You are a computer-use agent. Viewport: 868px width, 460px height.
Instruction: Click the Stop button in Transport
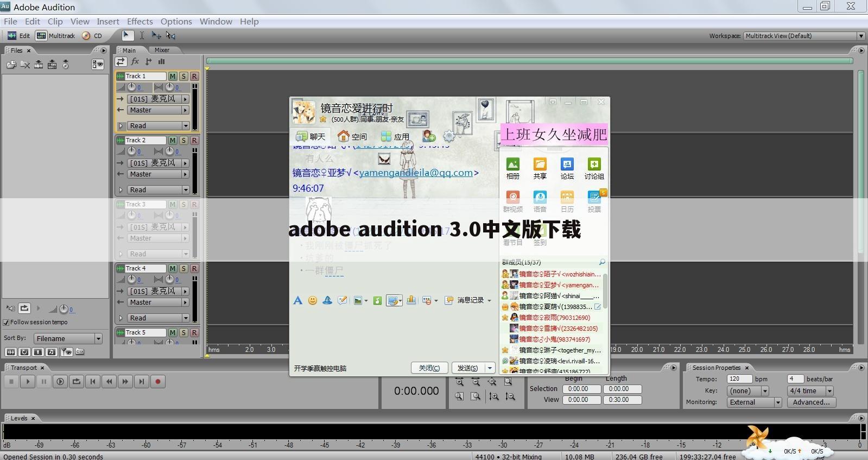point(11,381)
